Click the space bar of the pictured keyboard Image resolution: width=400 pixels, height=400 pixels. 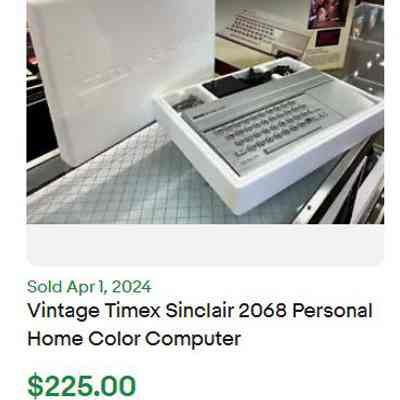(293, 139)
